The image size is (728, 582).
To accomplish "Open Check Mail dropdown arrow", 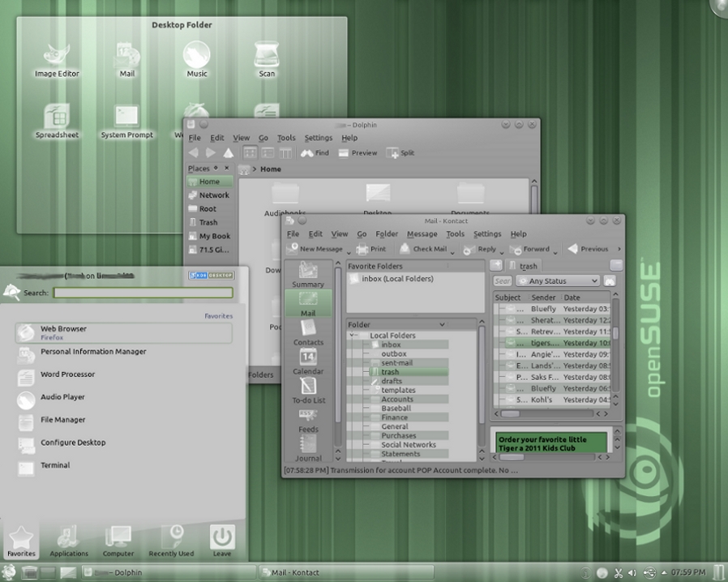I will click(452, 252).
